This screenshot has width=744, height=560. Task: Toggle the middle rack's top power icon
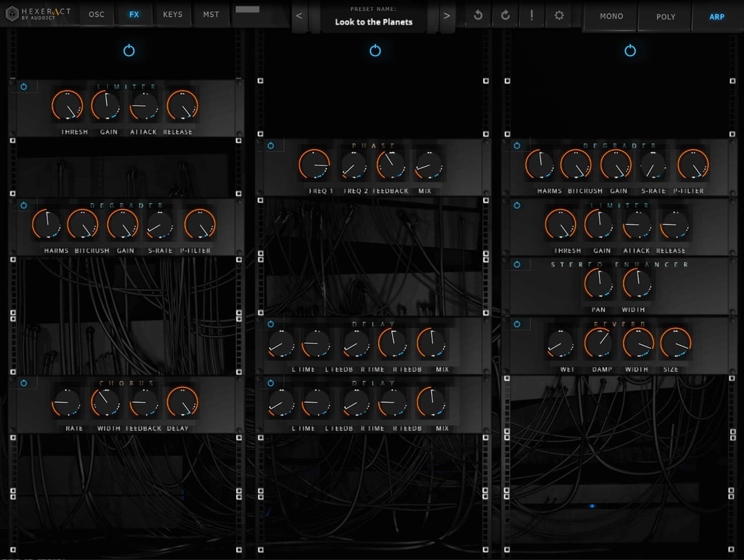tap(375, 50)
